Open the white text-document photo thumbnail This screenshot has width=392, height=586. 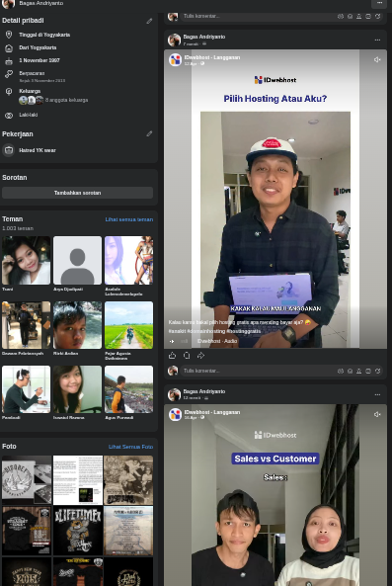click(78, 480)
